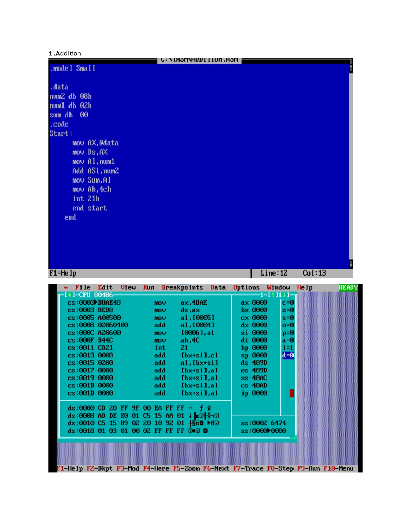411x532 pixels.
Task: Click the editor scrollbar up arrow
Action: (351, 69)
